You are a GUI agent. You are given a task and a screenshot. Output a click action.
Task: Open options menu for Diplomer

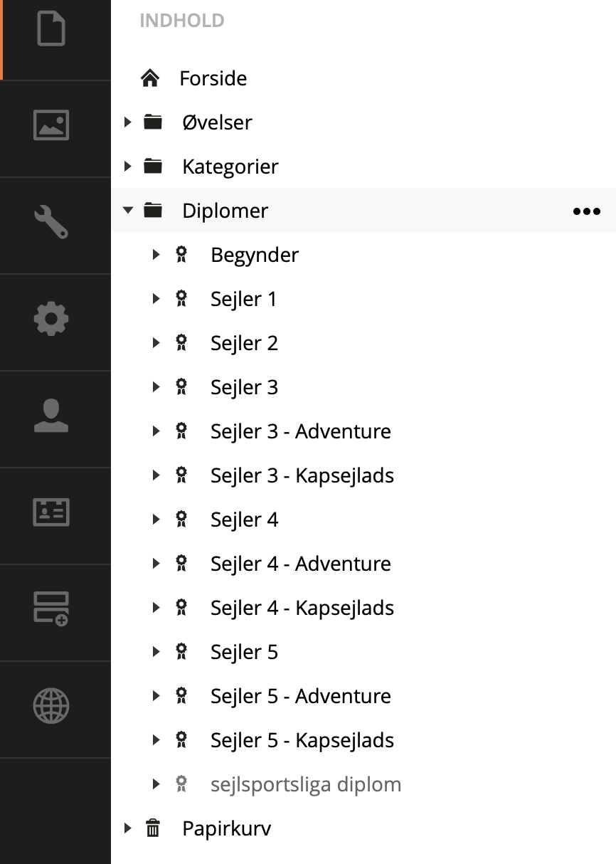(587, 211)
